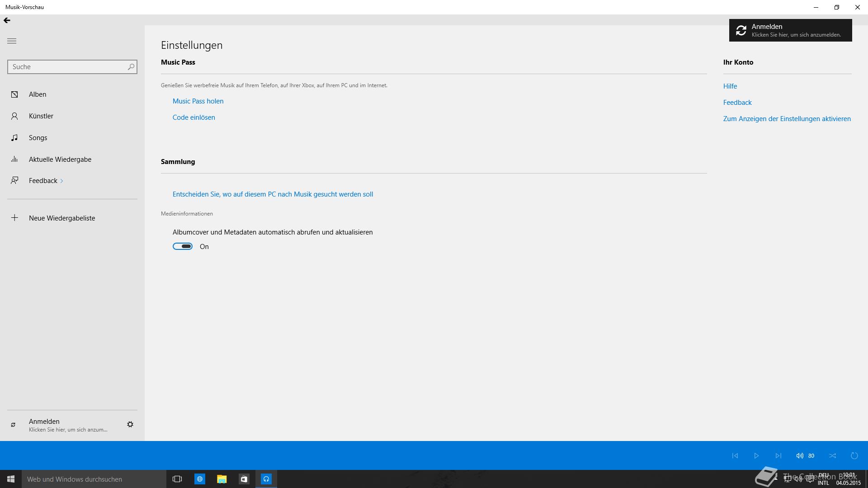Create Neue Wiedergabeliste
Viewport: 868px width, 488px height.
[72, 218]
